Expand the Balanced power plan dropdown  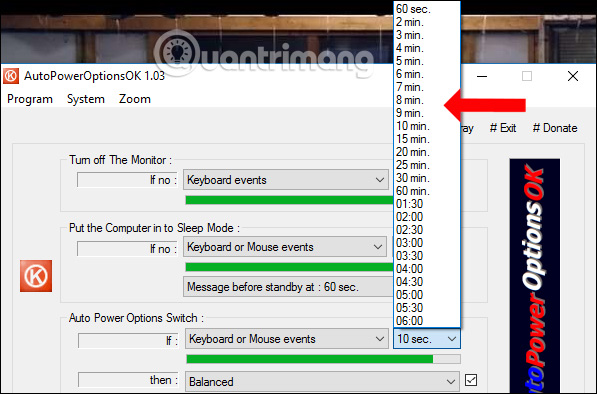tap(322, 381)
